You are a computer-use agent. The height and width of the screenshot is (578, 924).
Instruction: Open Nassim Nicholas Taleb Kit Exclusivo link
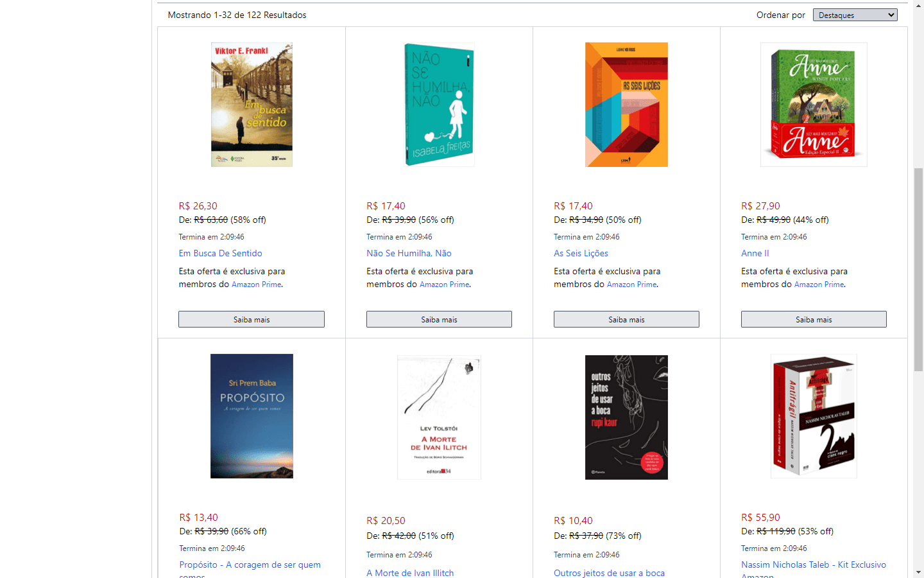point(814,565)
